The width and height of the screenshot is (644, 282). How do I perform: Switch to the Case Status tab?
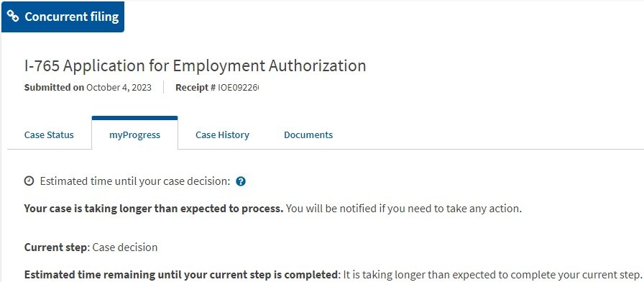pyautogui.click(x=49, y=135)
